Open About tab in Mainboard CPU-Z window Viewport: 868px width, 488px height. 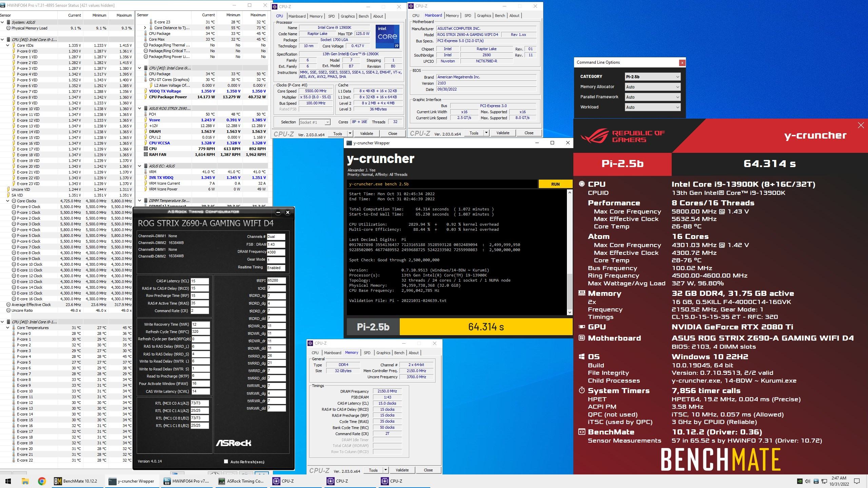[514, 16]
